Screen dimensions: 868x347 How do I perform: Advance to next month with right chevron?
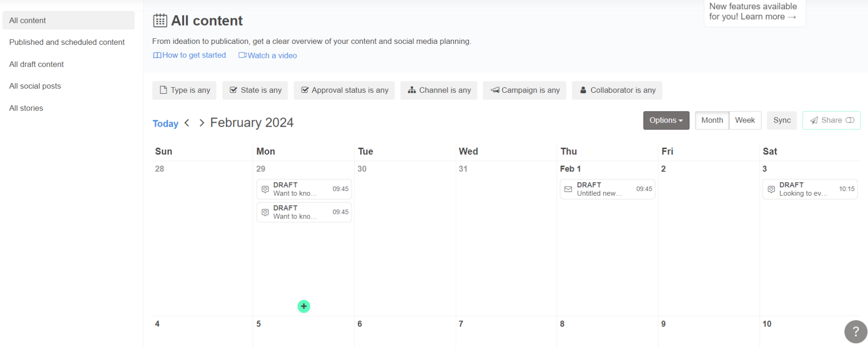(x=201, y=123)
